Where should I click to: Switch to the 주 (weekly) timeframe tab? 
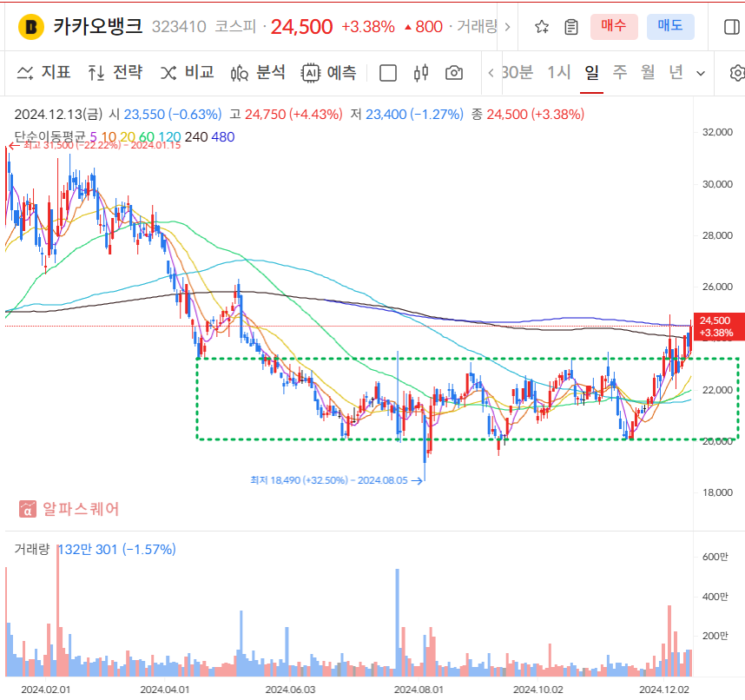point(619,75)
